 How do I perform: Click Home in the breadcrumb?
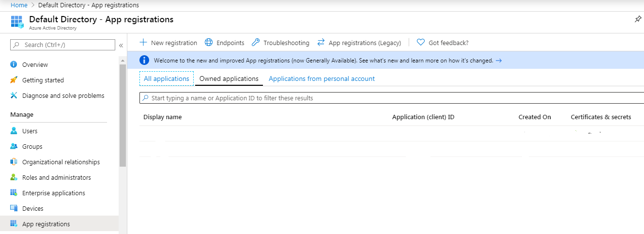pyautogui.click(x=19, y=5)
